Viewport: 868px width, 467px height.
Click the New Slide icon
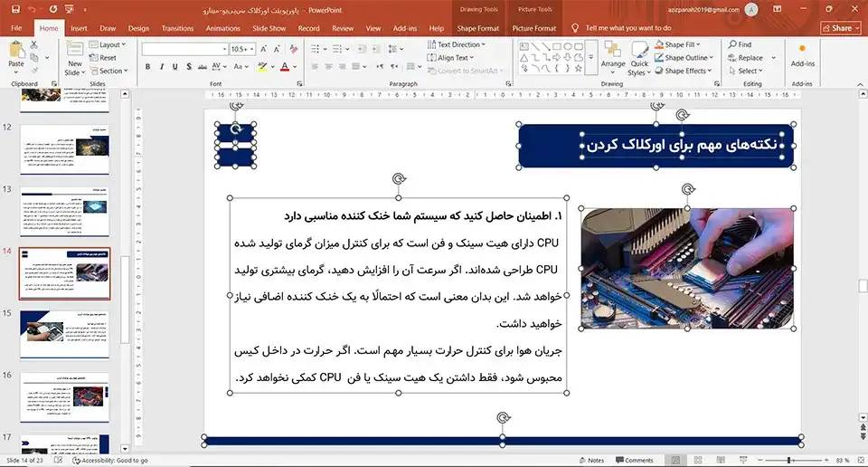75,50
